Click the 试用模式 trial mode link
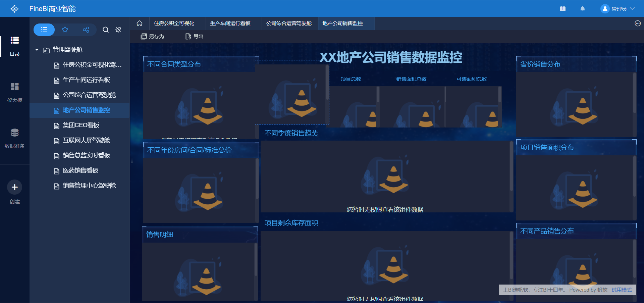 [622, 290]
